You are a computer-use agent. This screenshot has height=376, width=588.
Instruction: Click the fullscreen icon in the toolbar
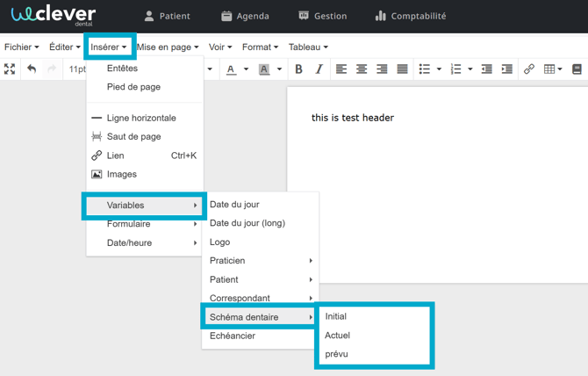pos(10,69)
